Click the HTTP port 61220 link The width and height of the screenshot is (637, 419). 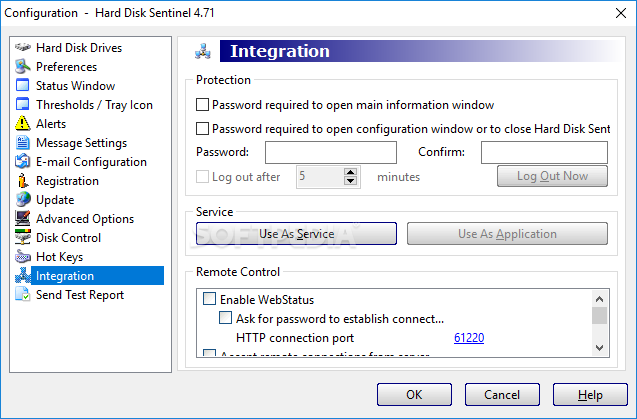tap(469, 338)
